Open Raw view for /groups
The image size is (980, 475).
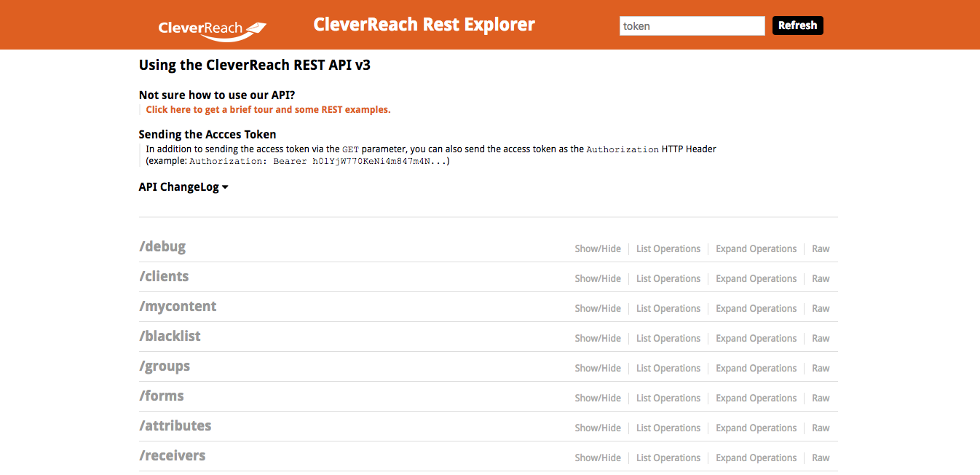821,368
